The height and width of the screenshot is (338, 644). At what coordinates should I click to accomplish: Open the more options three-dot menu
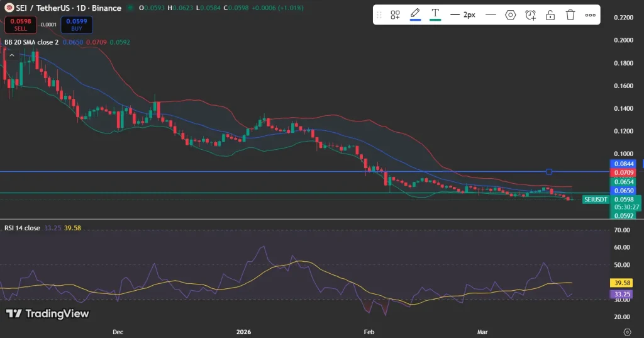[590, 15]
